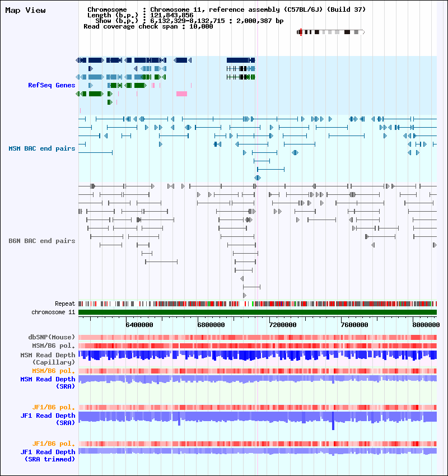Click the MSM Read Depth (Capillary) label
This screenshot has width=448, height=476.
(48, 358)
